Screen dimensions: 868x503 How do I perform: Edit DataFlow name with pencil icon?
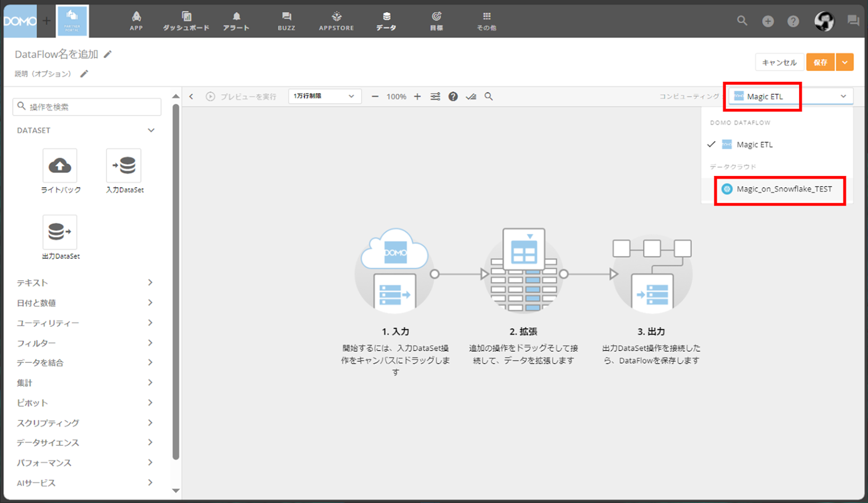tap(108, 54)
